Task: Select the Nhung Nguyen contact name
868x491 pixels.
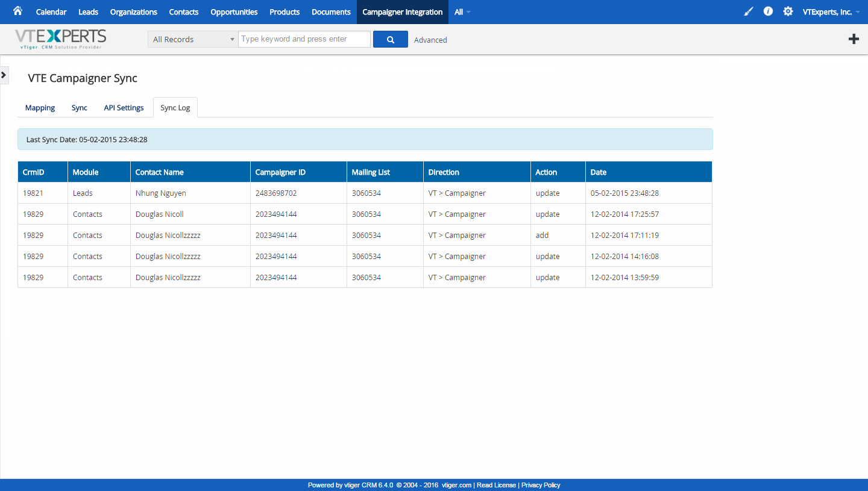Action: click(161, 193)
